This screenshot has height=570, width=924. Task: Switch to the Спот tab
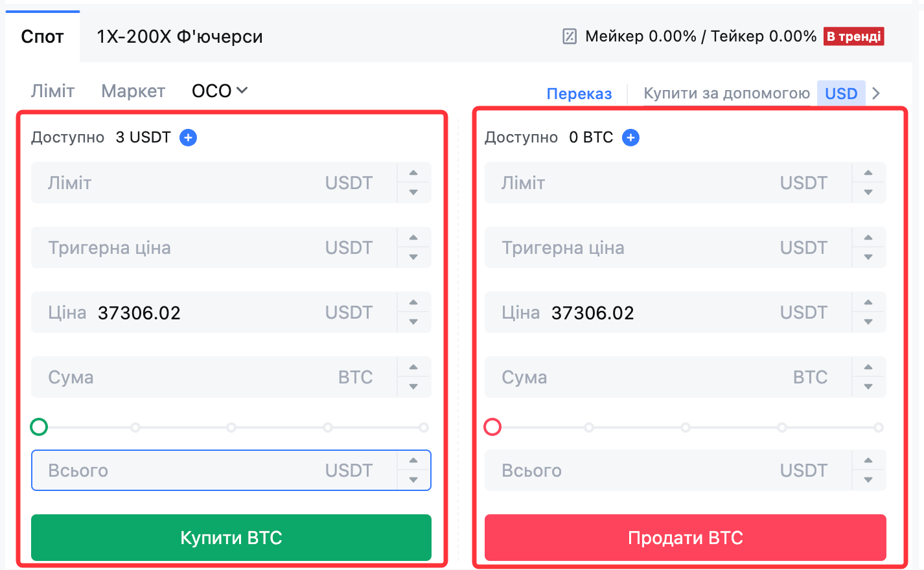42,36
